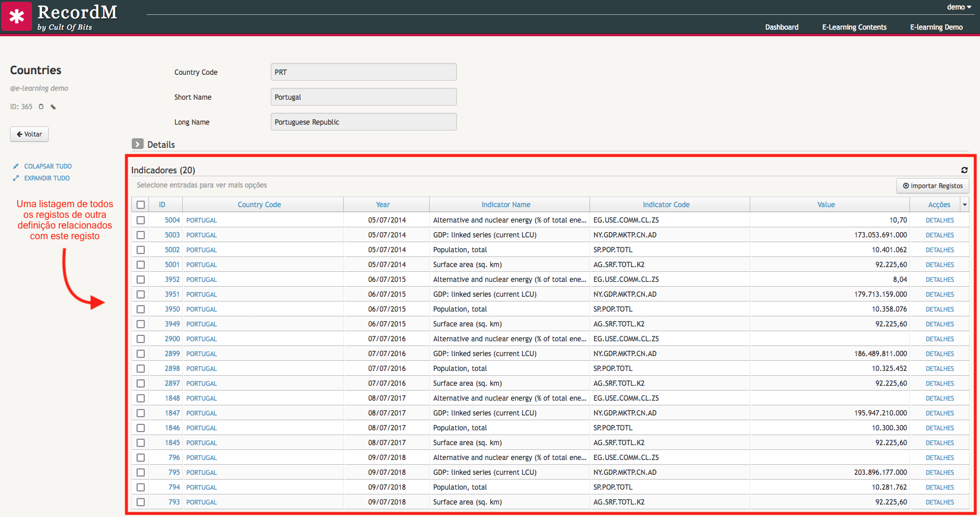Click the Acções column header
This screenshot has width=980, height=517.
pos(939,205)
